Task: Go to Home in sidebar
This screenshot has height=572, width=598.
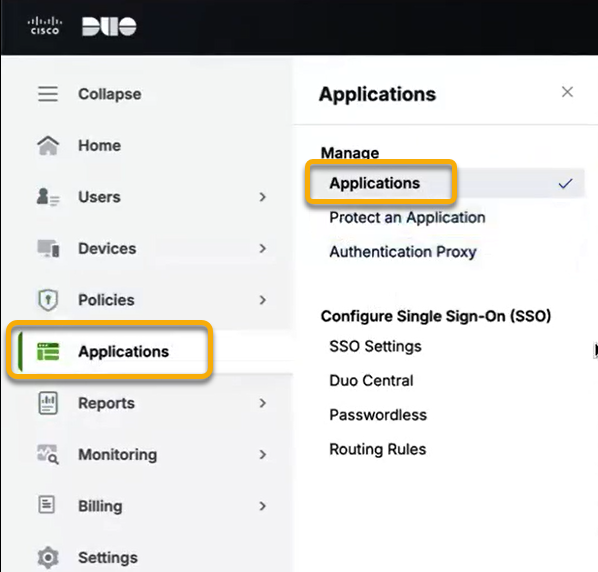Action: (x=100, y=145)
